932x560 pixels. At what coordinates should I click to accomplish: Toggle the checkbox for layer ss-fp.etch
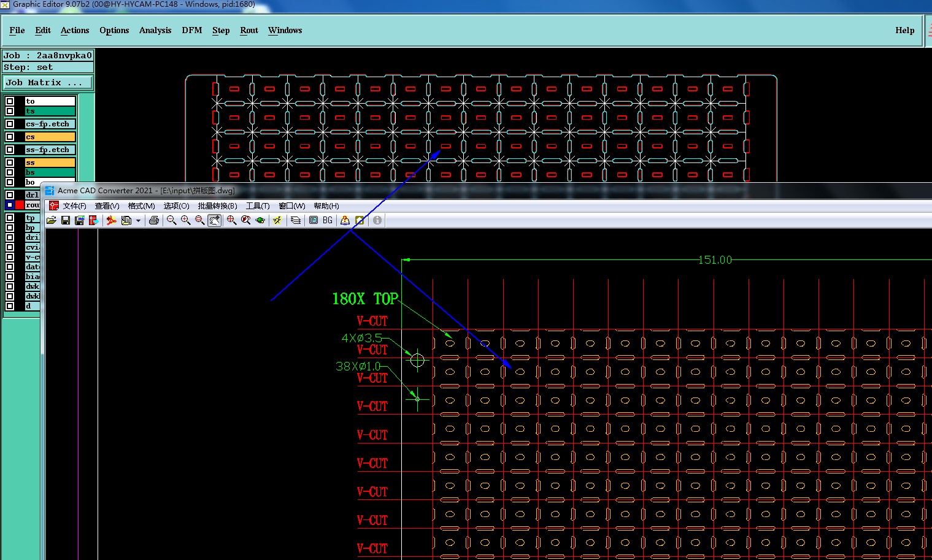tap(10, 150)
